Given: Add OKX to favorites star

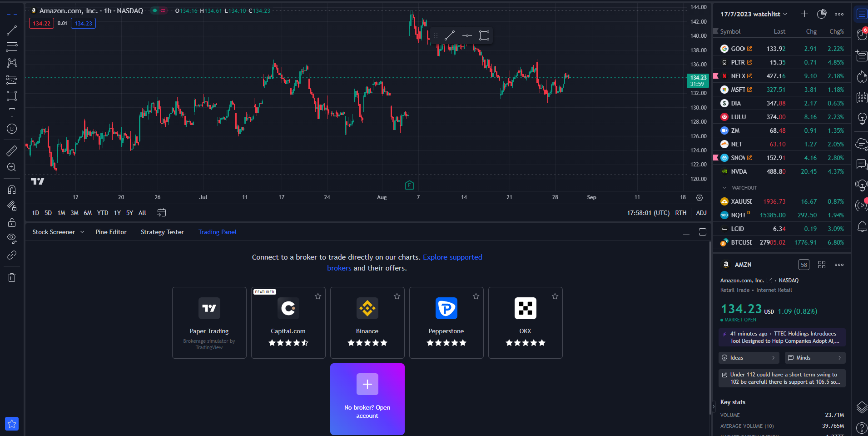Looking at the screenshot, I should coord(555,296).
